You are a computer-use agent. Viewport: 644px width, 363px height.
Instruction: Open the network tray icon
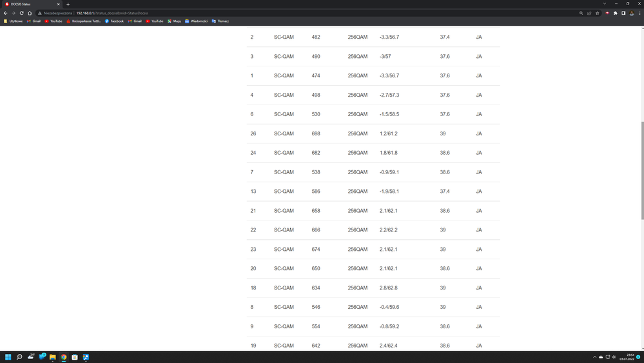[x=608, y=357]
